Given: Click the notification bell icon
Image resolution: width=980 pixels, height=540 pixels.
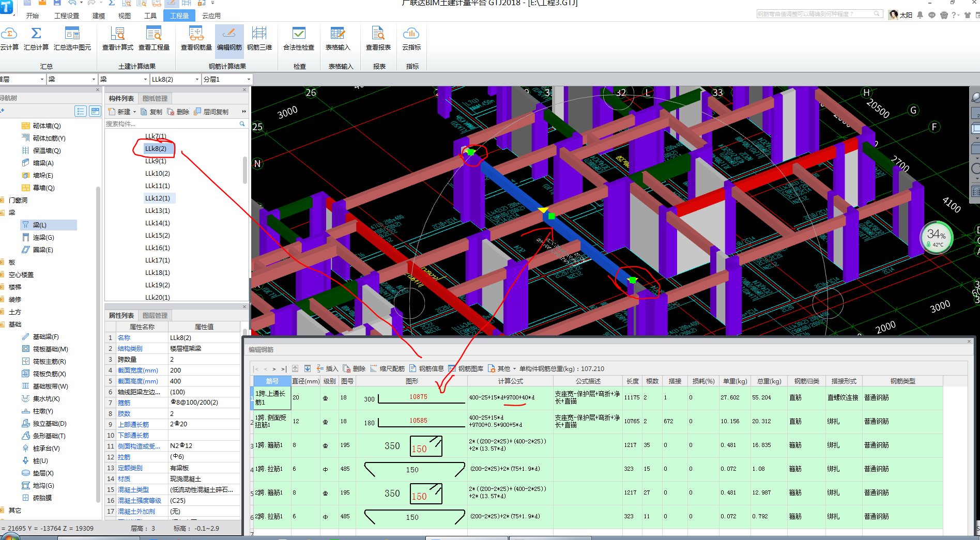Looking at the screenshot, I should click(x=920, y=15).
